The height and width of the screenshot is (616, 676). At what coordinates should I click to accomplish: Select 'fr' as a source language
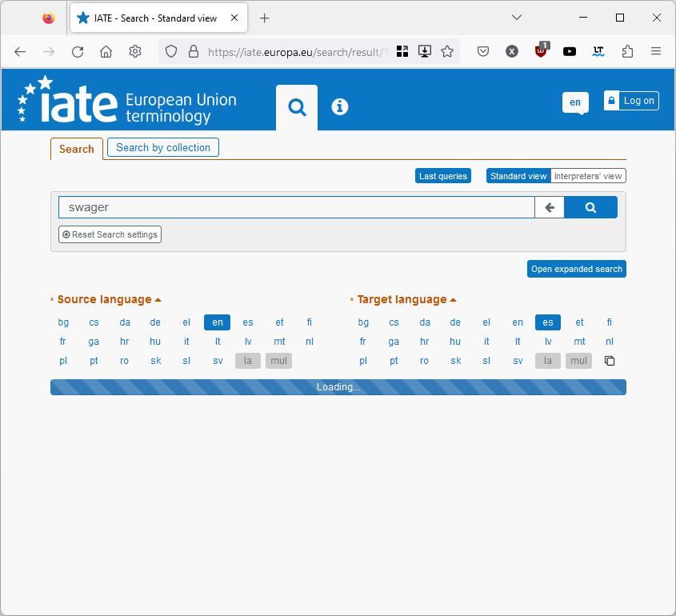click(62, 342)
